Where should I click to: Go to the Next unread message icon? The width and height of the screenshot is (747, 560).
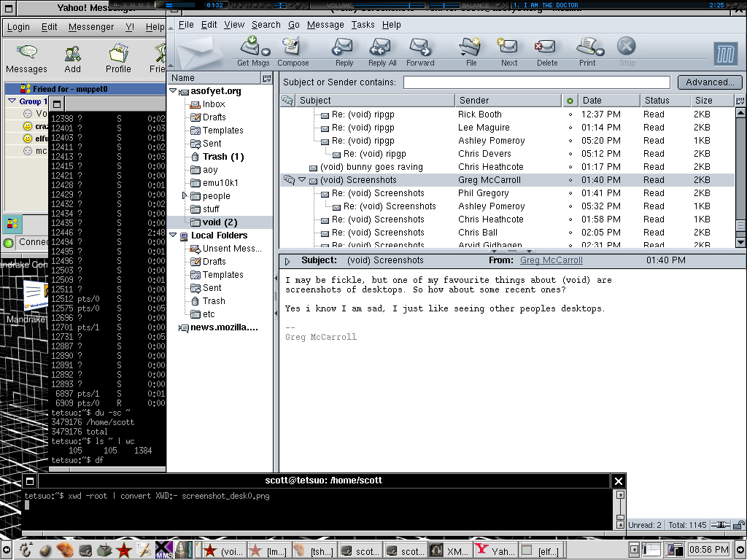click(508, 47)
